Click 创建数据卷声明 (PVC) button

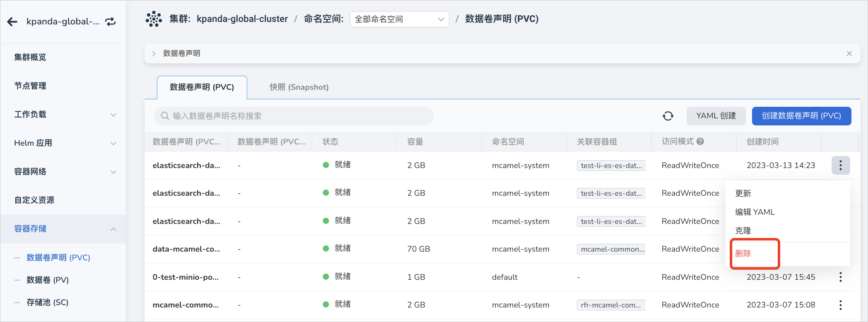pyautogui.click(x=802, y=116)
